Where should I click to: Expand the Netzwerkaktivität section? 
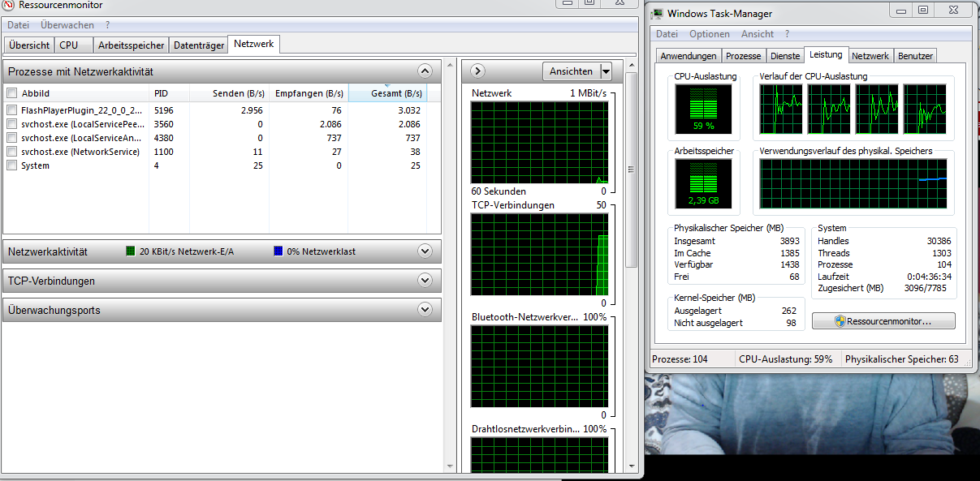425,251
